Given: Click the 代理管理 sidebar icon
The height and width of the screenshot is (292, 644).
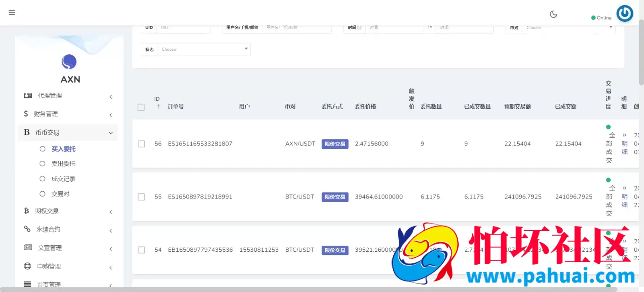Looking at the screenshot, I should 28,96.
